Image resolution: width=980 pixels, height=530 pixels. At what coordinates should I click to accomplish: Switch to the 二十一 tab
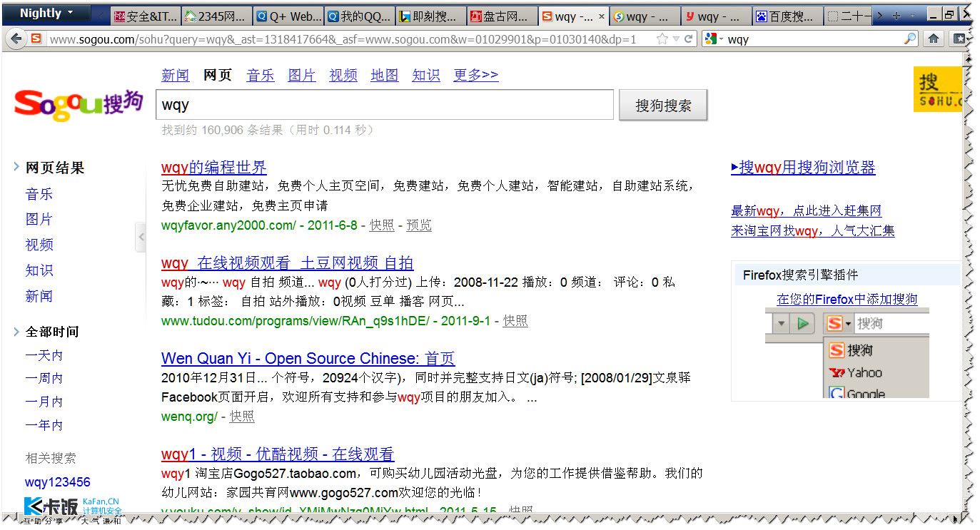pyautogui.click(x=849, y=16)
